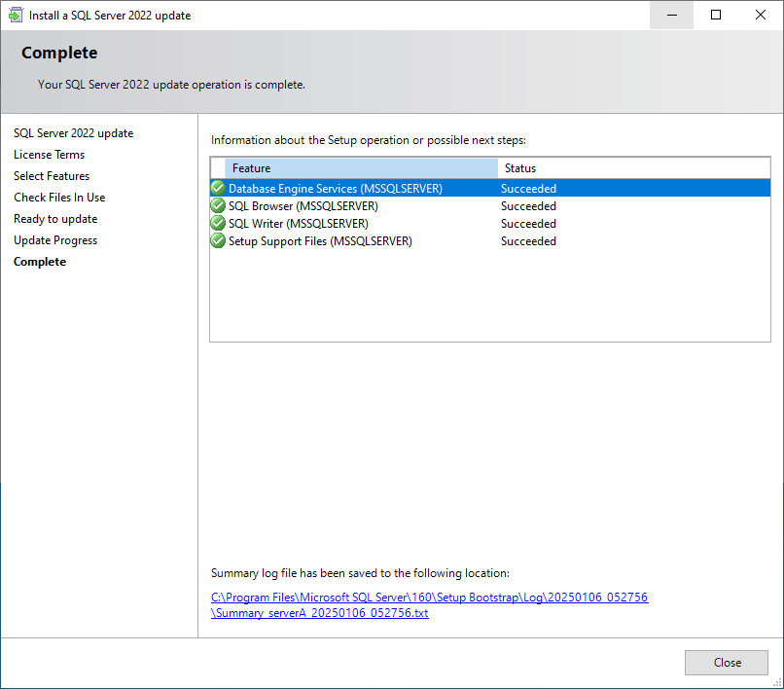
Task: Click green check icon beside Setup Support Files
Action: click(218, 240)
